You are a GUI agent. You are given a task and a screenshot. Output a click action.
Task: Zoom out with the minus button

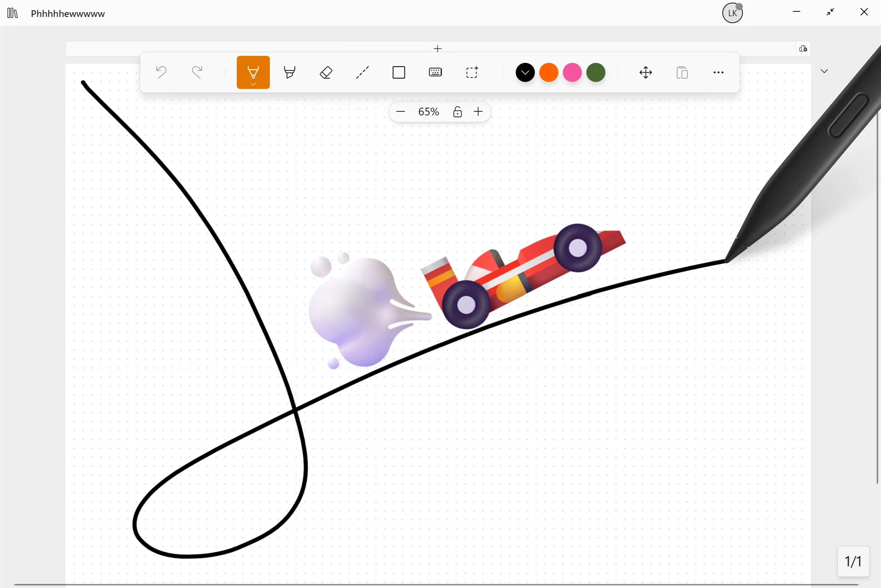coord(401,111)
